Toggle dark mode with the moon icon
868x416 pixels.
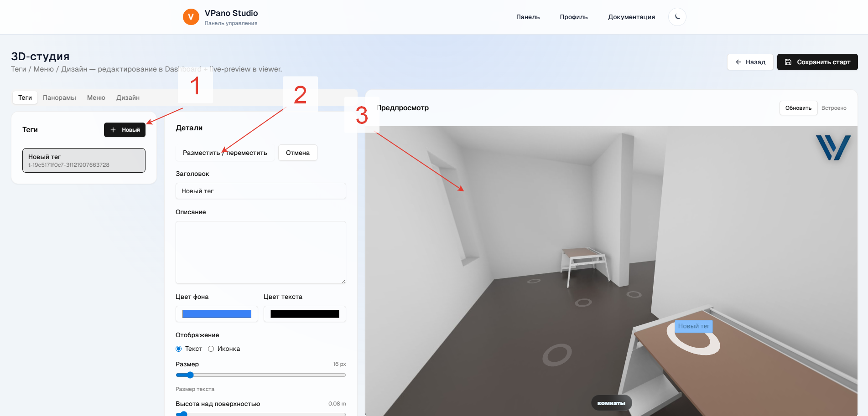677,17
